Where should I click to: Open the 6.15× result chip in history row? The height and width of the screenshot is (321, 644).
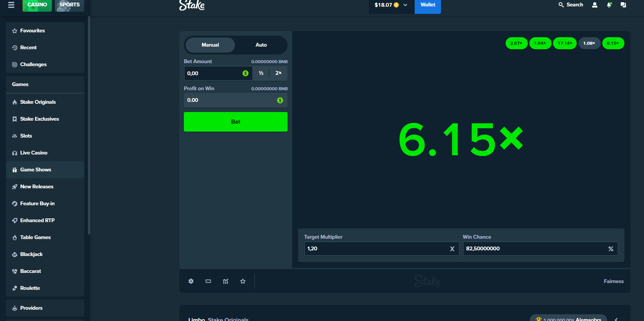coord(613,43)
